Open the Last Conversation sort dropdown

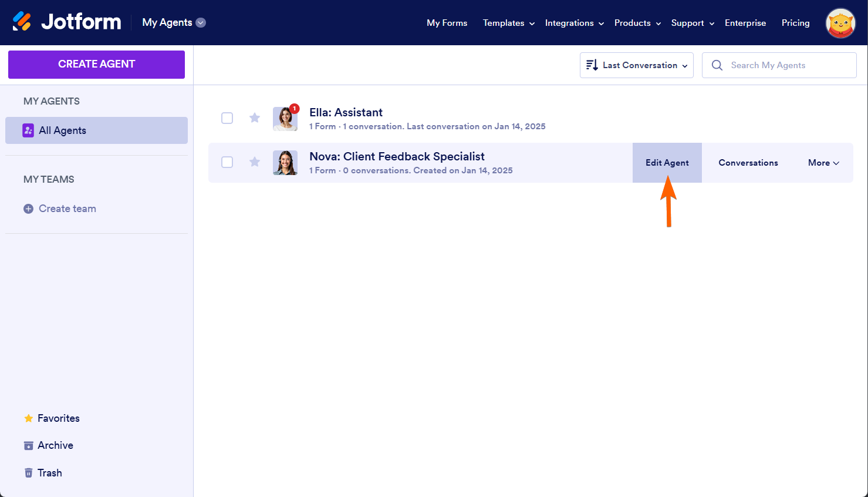637,65
